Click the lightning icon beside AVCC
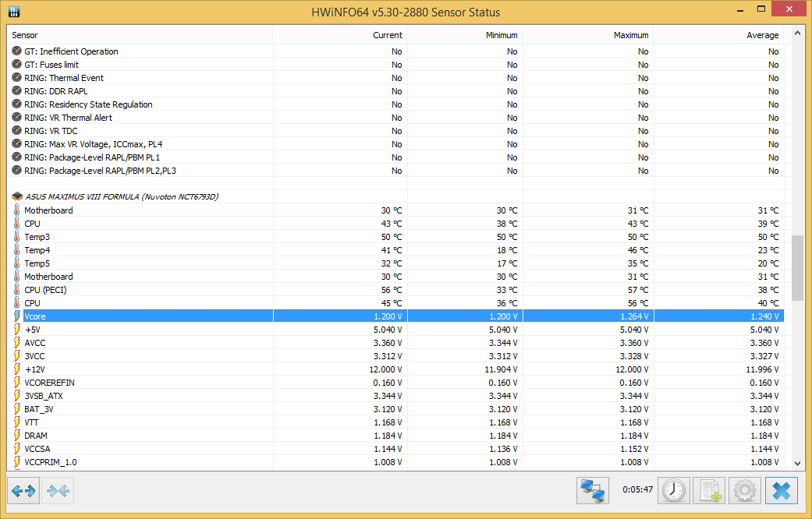The image size is (812, 519). click(16, 343)
